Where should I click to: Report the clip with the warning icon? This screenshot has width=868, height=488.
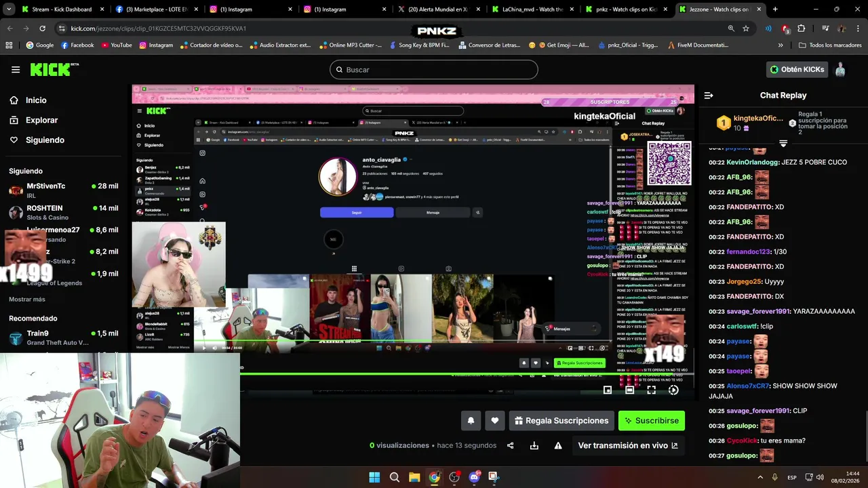coord(558,445)
